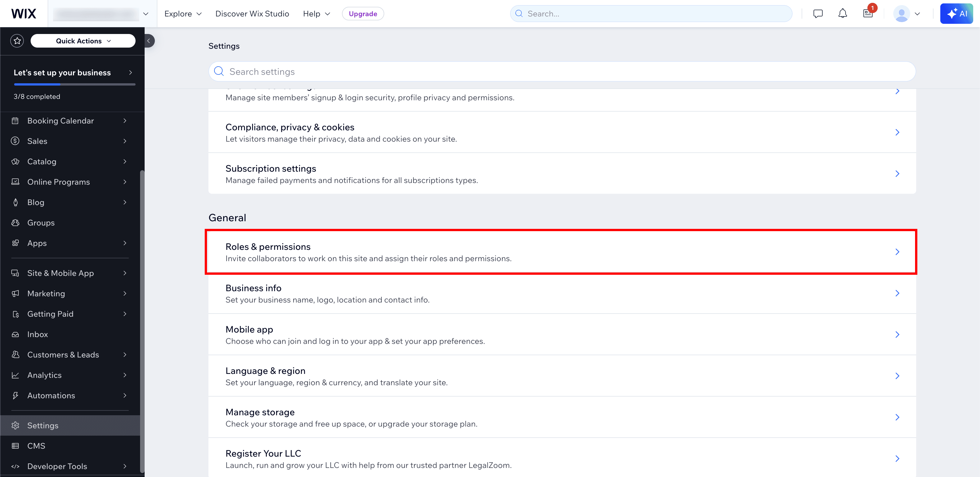Viewport: 980px width, 477px height.
Task: Click the notifications bell icon
Action: 842,13
